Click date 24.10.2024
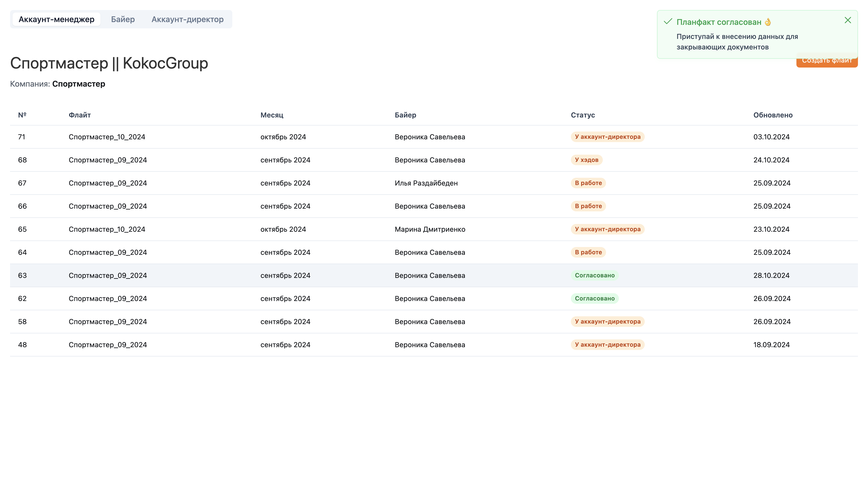Viewport: 868px width, 481px height. 771,160
